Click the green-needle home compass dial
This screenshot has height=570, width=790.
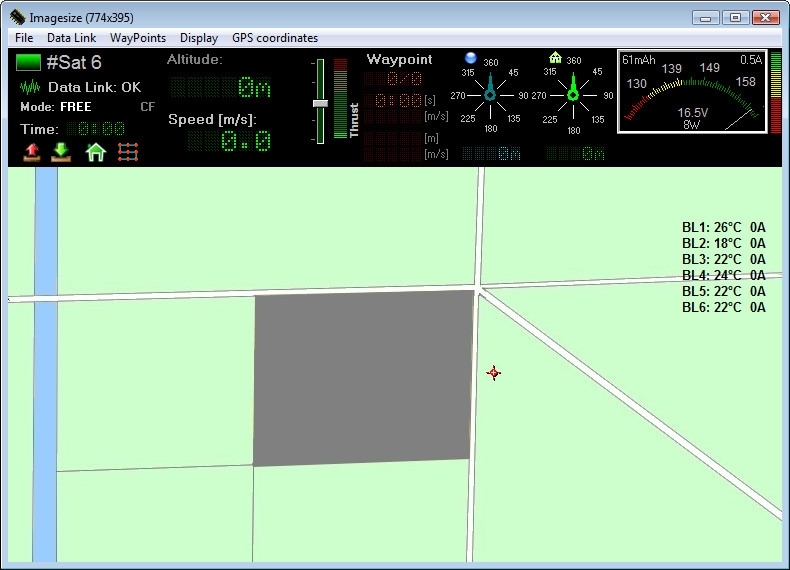pyautogui.click(x=573, y=94)
